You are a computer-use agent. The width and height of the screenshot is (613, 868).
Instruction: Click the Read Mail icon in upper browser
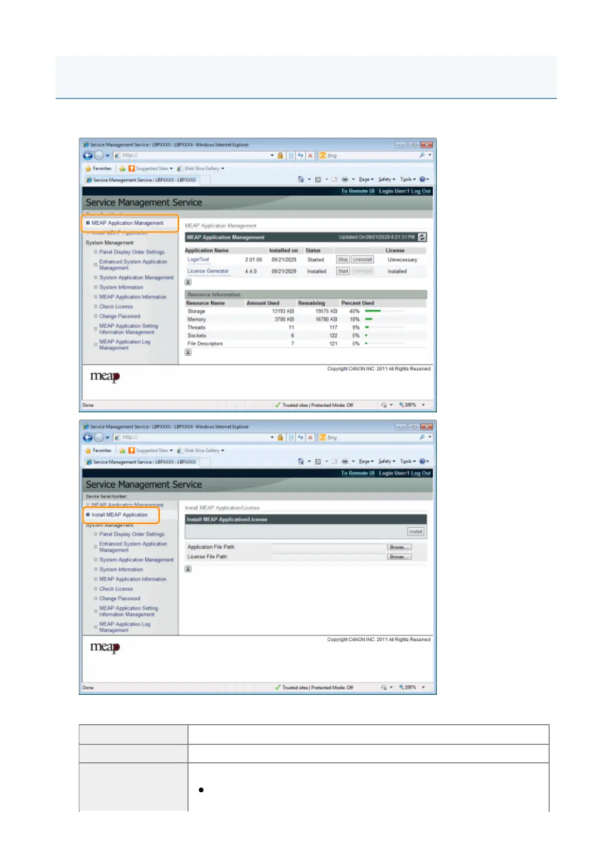click(x=334, y=179)
